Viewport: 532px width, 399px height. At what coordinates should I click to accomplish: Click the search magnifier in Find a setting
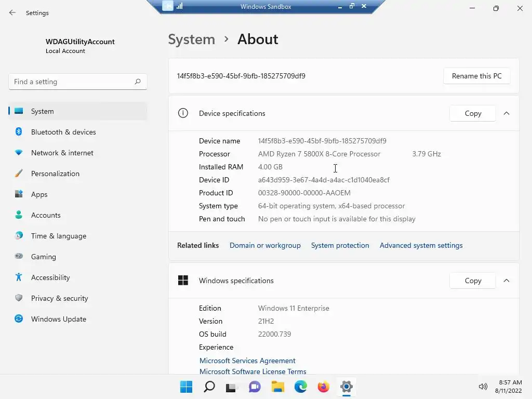point(137,82)
